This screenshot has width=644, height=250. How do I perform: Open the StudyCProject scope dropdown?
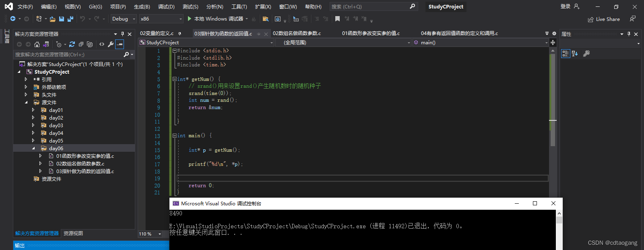pyautogui.click(x=206, y=42)
